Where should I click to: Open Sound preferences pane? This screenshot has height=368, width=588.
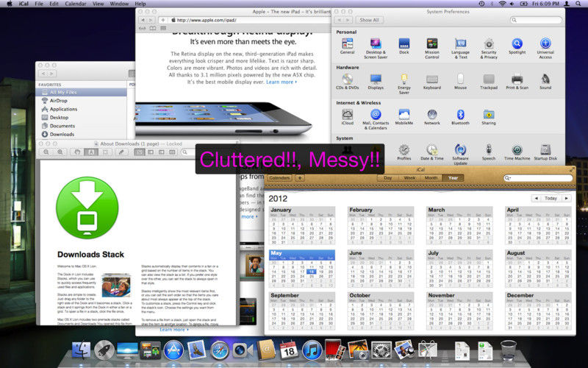[x=545, y=82]
